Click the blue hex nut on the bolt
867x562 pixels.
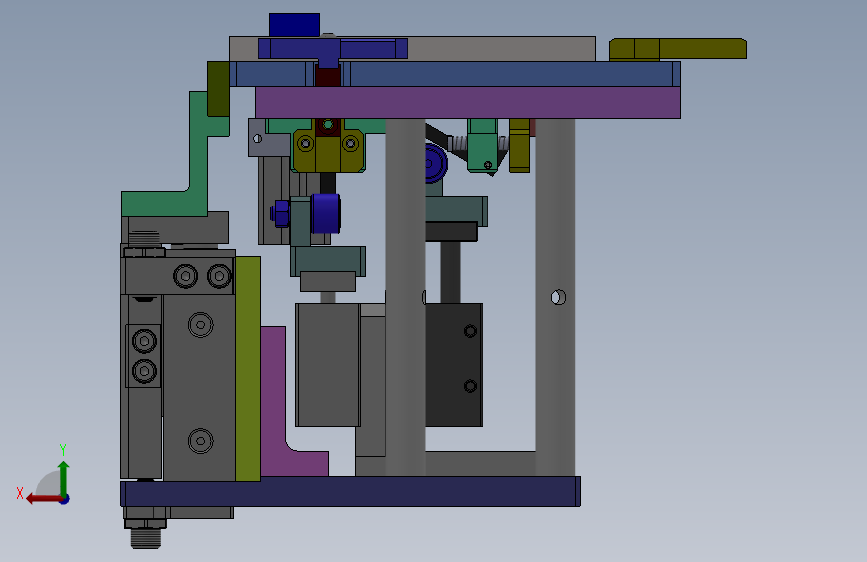(280, 214)
